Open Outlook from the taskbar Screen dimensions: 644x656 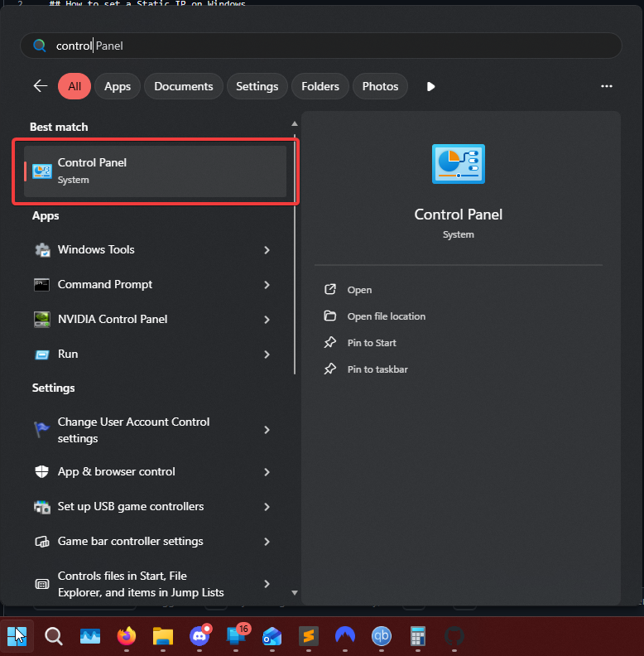tap(272, 636)
